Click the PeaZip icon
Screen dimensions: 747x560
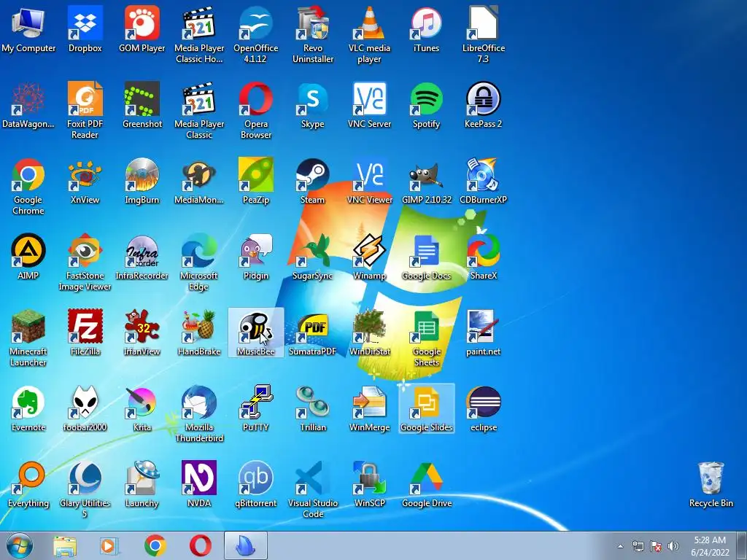(256, 181)
